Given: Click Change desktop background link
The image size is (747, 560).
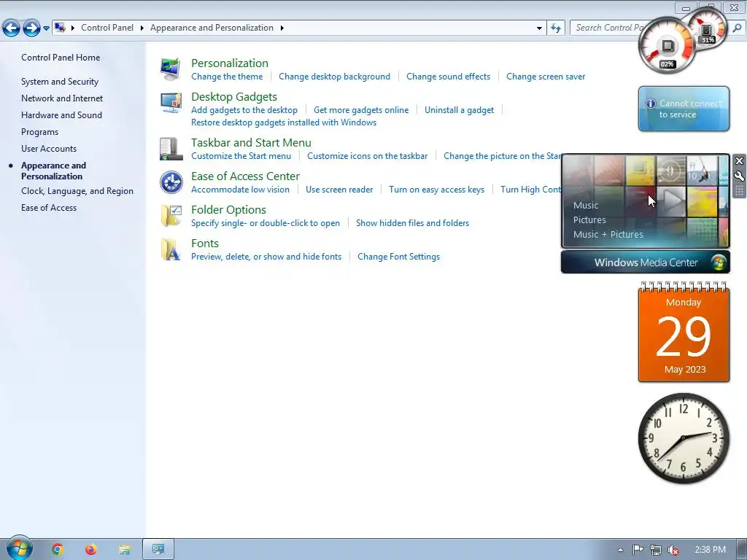Looking at the screenshot, I should (334, 77).
